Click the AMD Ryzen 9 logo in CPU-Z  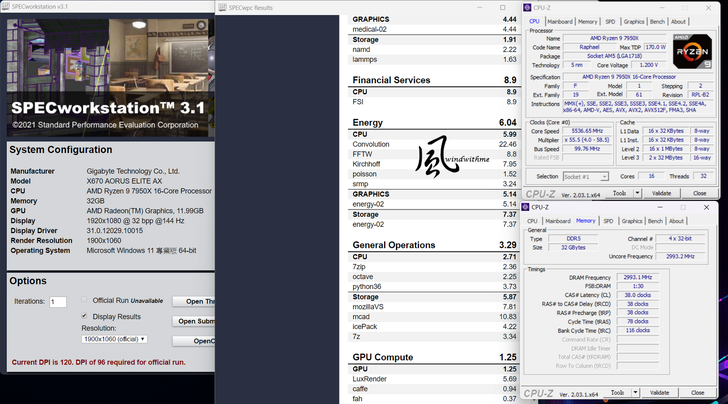(x=692, y=52)
